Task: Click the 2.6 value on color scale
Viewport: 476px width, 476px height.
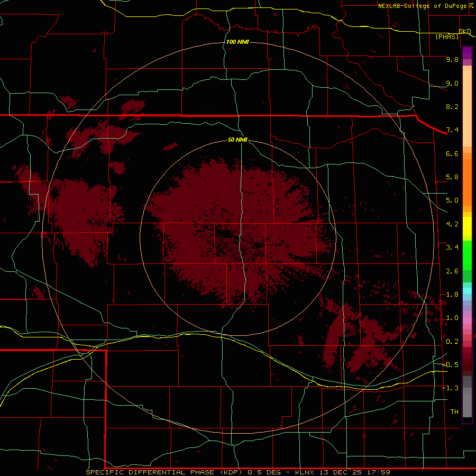Action: (x=452, y=271)
